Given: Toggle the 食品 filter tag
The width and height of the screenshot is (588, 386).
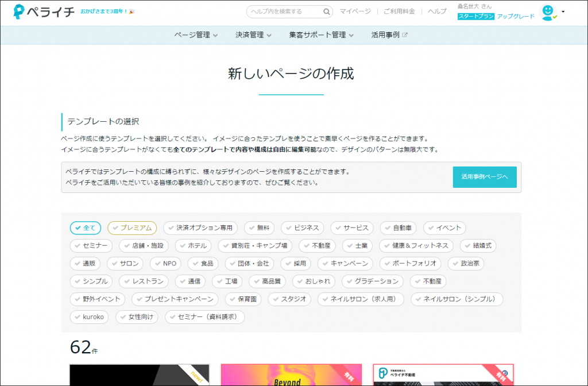Looking at the screenshot, I should click(x=203, y=263).
